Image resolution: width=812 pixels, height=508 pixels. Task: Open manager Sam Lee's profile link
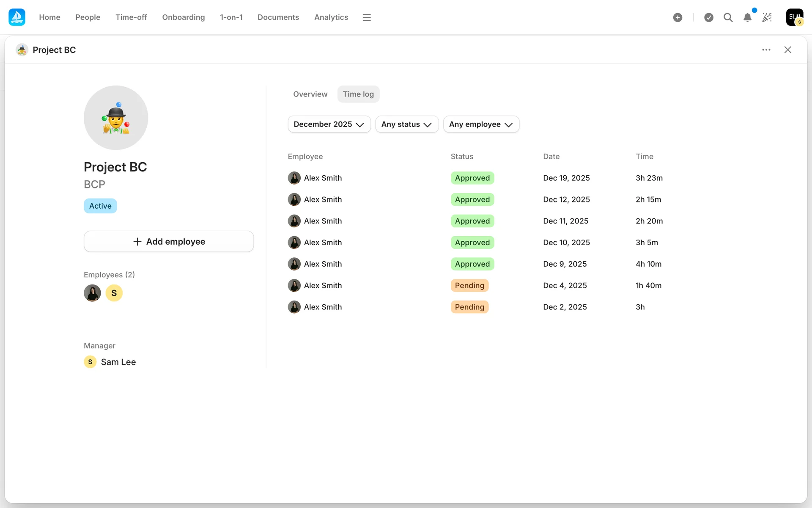point(118,362)
